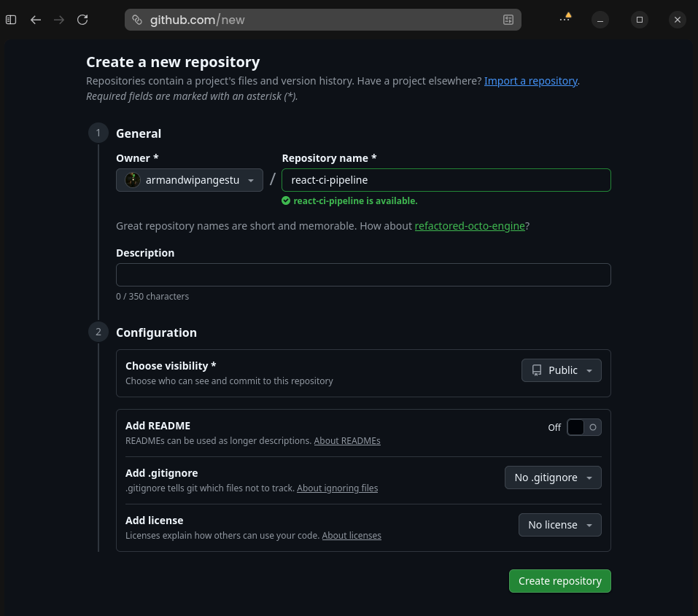Enable the Add README toggle
The width and height of the screenshot is (698, 616).
point(583,426)
